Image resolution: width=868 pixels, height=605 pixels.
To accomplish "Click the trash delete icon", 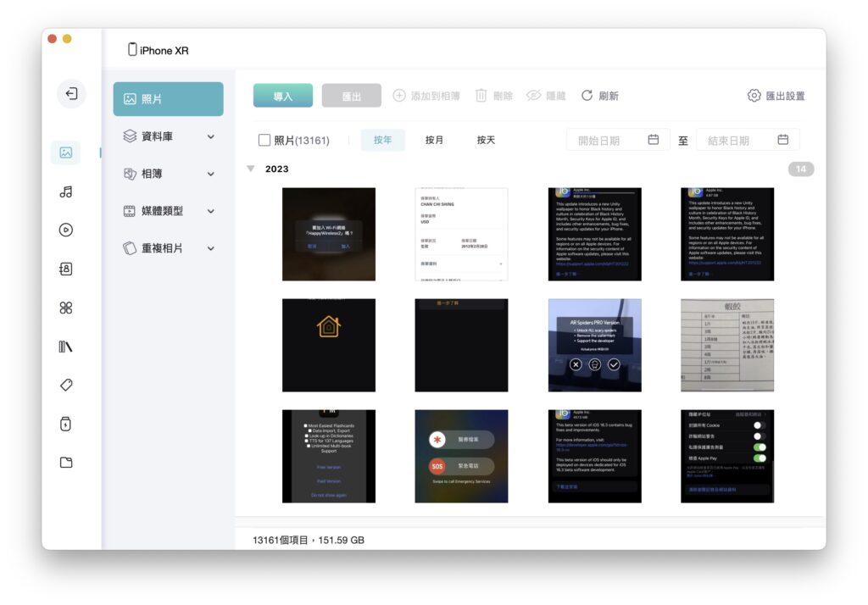I will (x=481, y=96).
